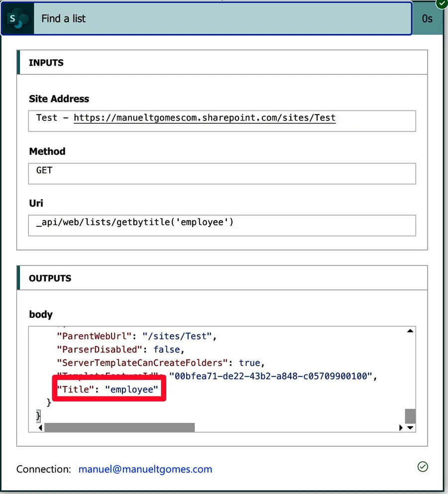Select the Method field showing GET

pyautogui.click(x=222, y=173)
